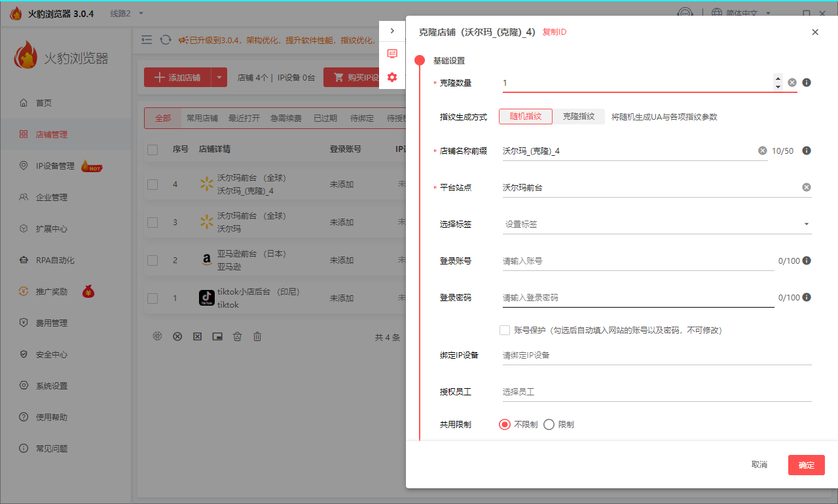Increase 克隆数量 with the up stepper arrow
Viewport: 838px width, 504px height.
tap(778, 79)
